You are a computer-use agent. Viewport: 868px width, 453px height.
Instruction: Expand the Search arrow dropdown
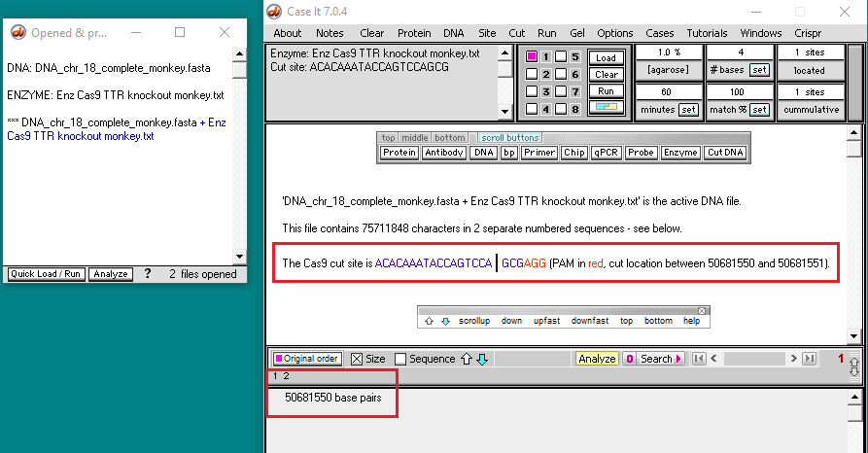(678, 359)
